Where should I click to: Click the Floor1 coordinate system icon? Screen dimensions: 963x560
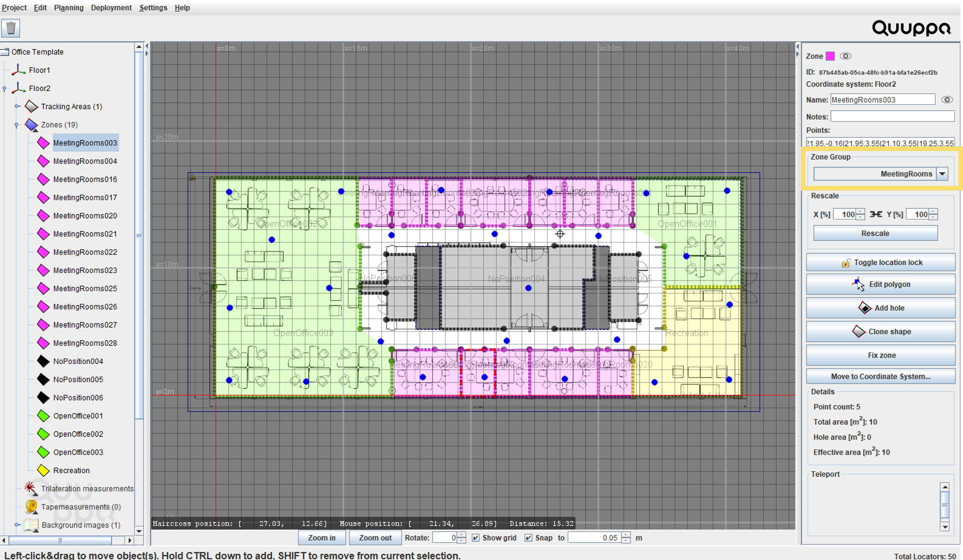pos(19,70)
